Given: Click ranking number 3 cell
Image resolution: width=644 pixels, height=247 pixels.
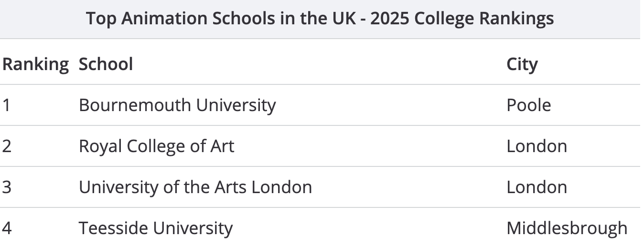Looking at the screenshot, I should coord(7,187).
